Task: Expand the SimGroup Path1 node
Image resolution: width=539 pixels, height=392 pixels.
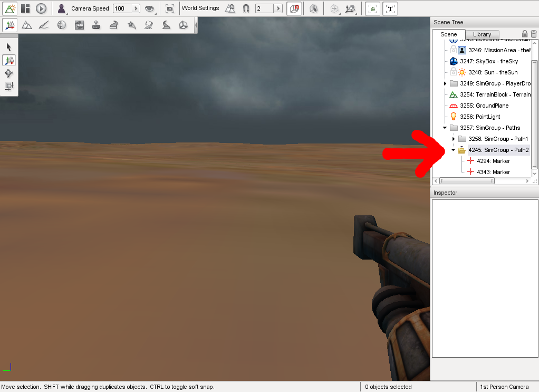Action: click(454, 139)
